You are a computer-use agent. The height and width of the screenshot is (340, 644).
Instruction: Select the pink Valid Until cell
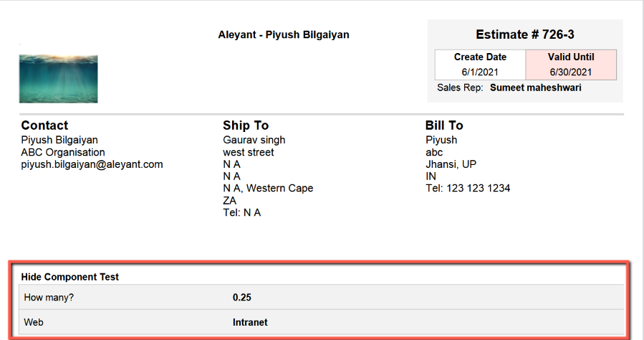(571, 65)
